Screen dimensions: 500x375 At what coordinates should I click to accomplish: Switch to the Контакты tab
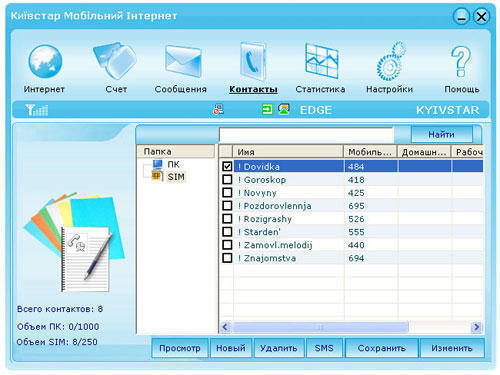pyautogui.click(x=253, y=89)
